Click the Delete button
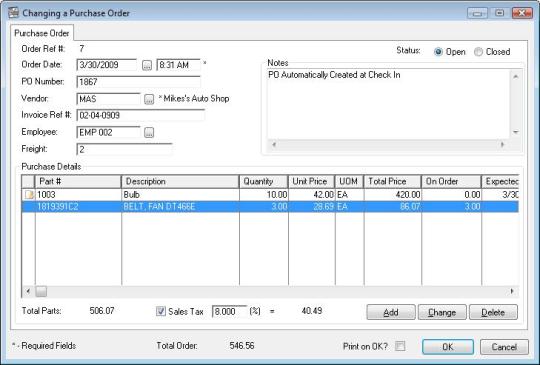This screenshot has width=540, height=365. click(x=493, y=312)
